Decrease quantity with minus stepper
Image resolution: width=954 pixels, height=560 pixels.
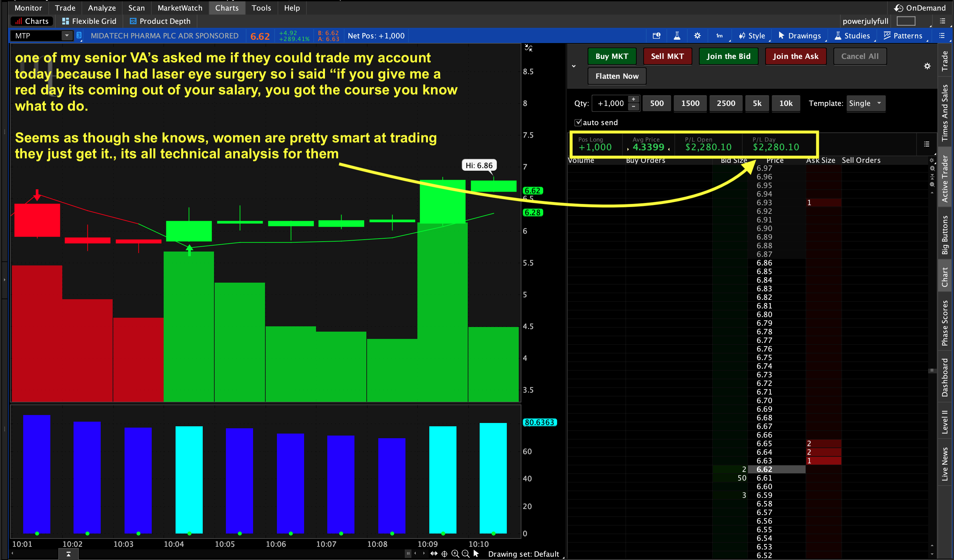tap(633, 107)
